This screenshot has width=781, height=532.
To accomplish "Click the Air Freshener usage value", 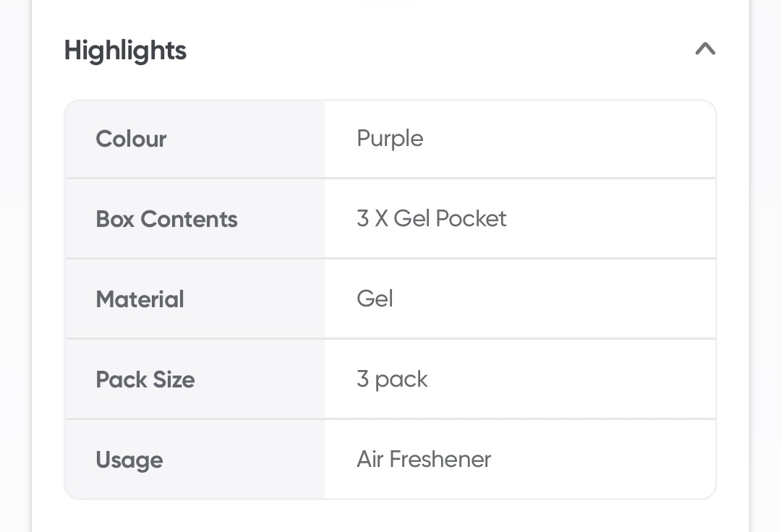I will click(424, 459).
